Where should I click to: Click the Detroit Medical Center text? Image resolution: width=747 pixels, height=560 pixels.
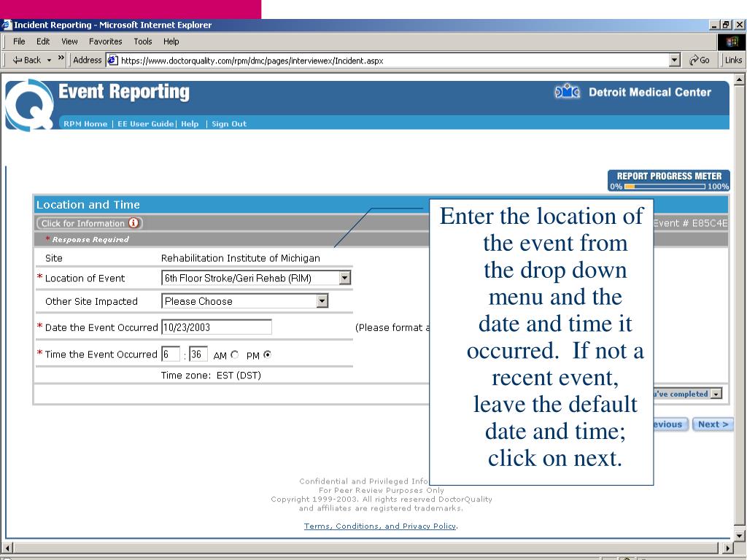[x=650, y=92]
